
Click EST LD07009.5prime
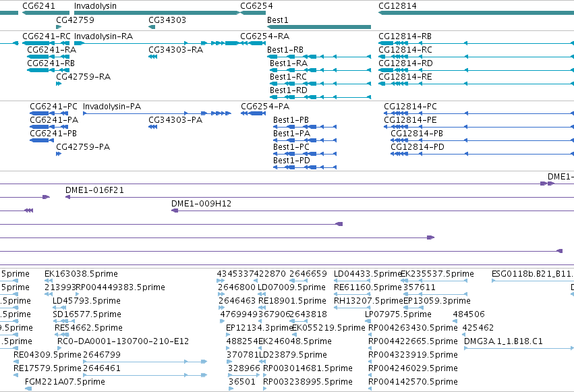click(260, 294)
